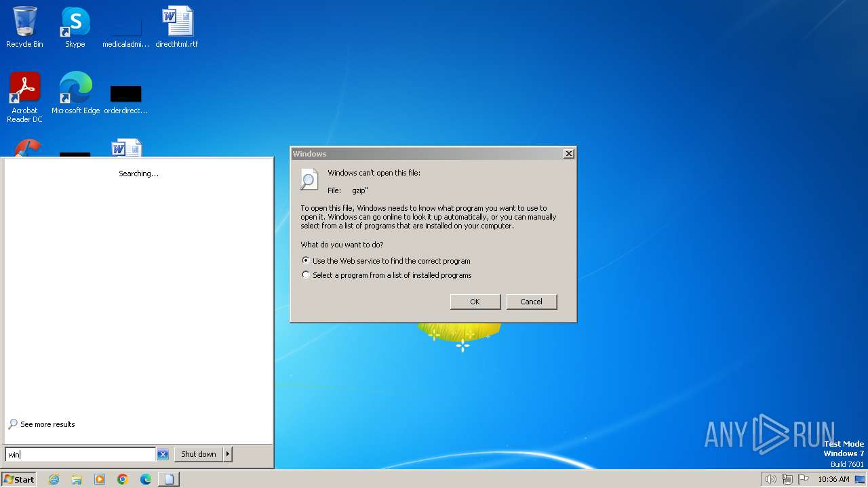Image resolution: width=868 pixels, height=488 pixels.
Task: Click the blank document taskbar item
Action: click(169, 479)
